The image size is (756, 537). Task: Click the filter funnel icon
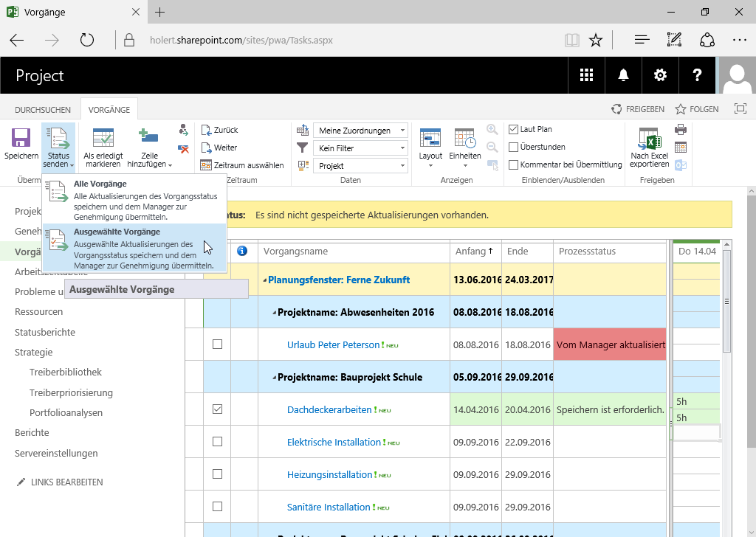click(x=302, y=148)
